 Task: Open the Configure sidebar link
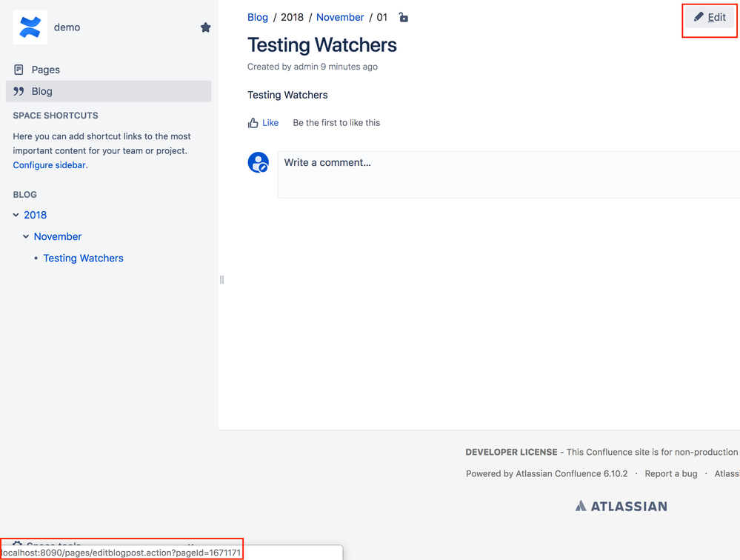coord(49,165)
